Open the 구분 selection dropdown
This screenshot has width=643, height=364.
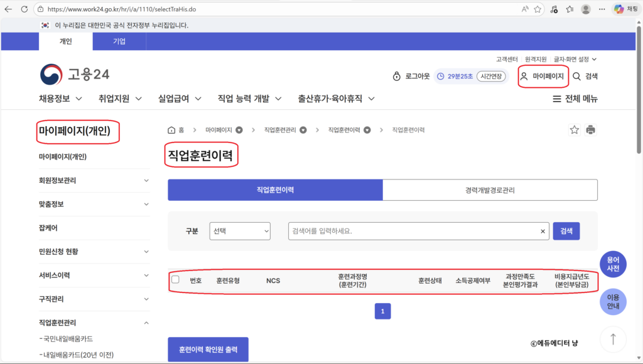240,231
